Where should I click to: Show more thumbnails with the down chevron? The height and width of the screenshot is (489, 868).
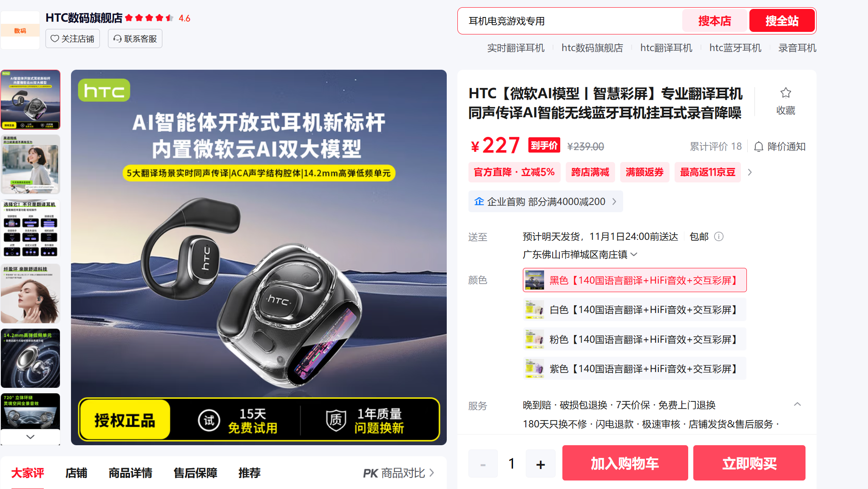pyautogui.click(x=30, y=437)
